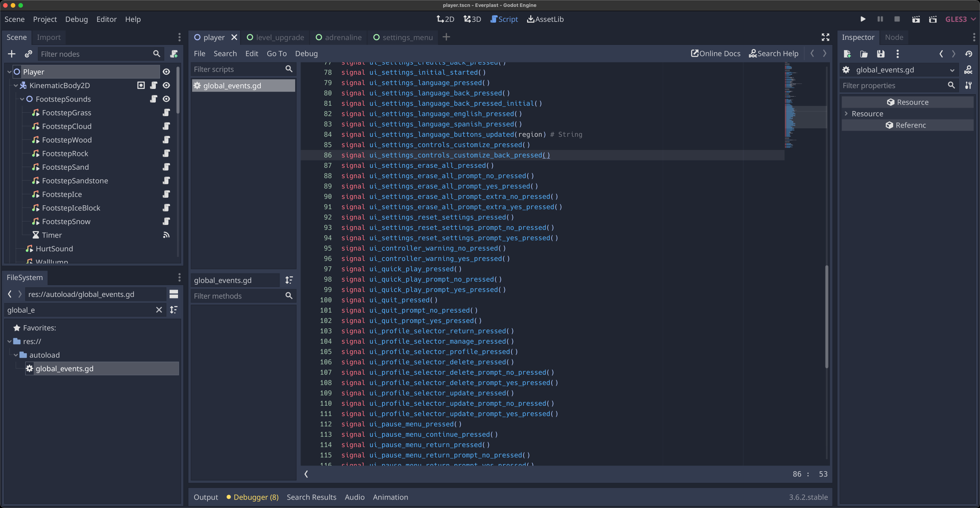Sort files in FileSystem dock

[174, 310]
